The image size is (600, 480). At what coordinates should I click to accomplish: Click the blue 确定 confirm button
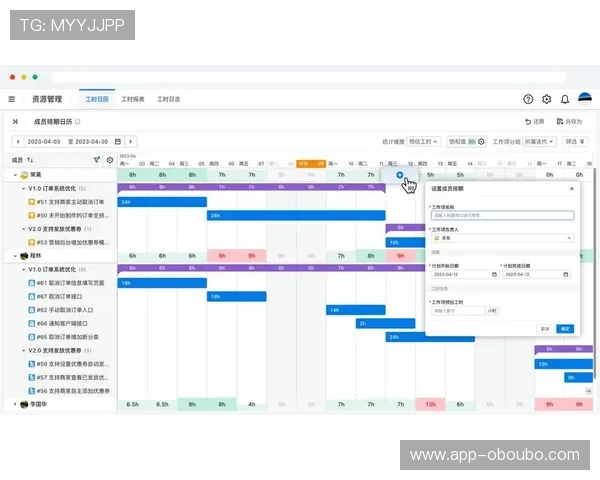(565, 329)
